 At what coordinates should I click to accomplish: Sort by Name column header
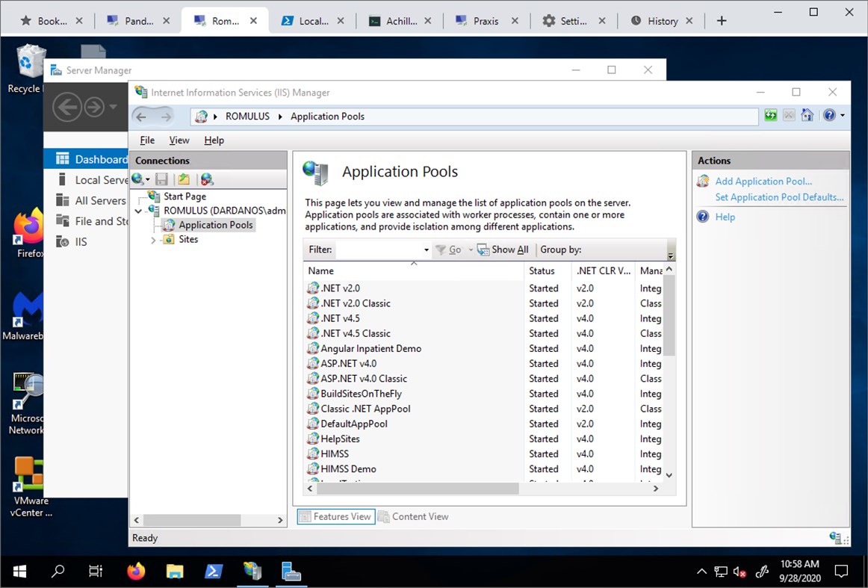pyautogui.click(x=413, y=270)
